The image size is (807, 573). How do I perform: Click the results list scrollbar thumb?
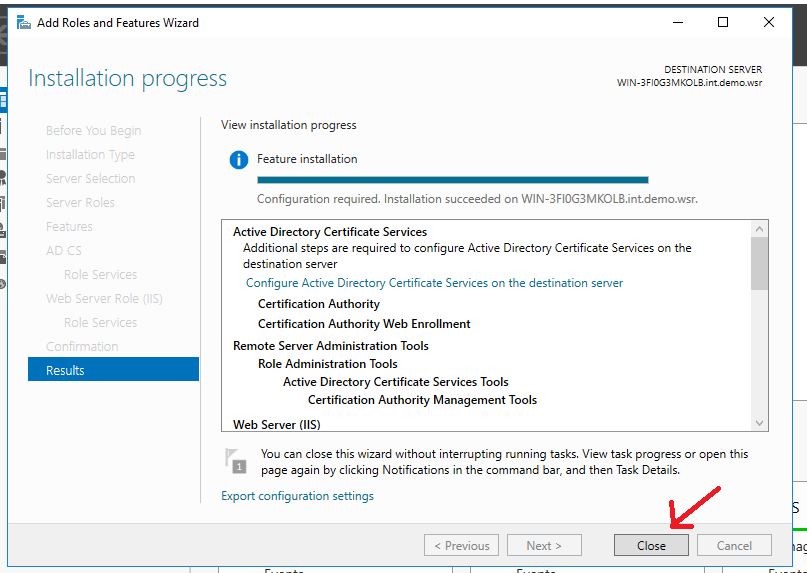(x=760, y=263)
